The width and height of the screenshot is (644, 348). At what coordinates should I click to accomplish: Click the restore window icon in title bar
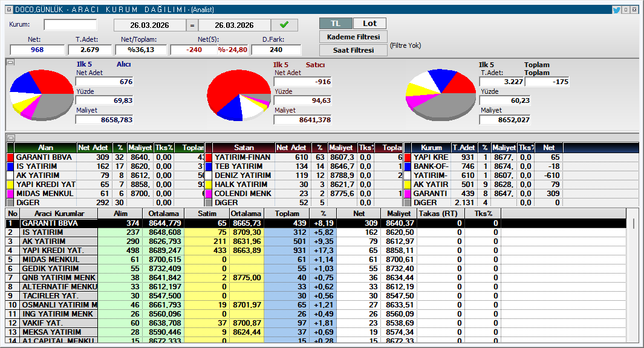coord(626,9)
